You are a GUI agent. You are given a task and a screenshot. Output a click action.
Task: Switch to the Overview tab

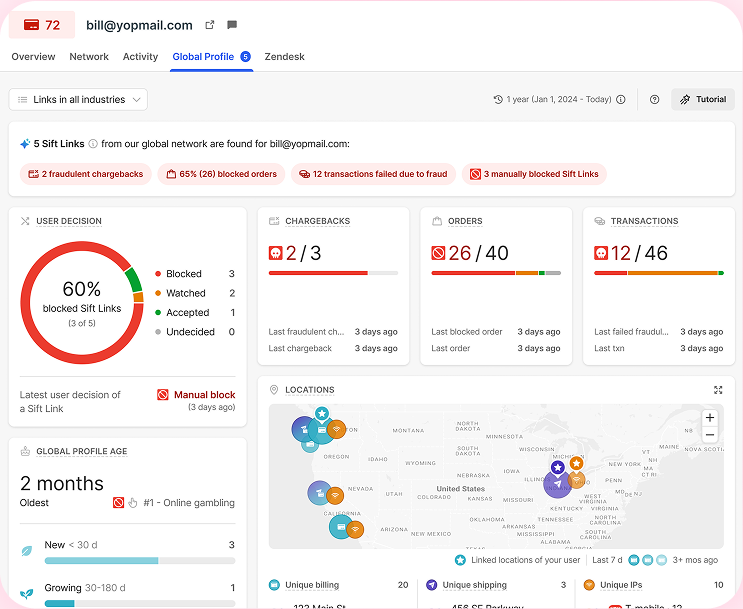[x=33, y=57]
